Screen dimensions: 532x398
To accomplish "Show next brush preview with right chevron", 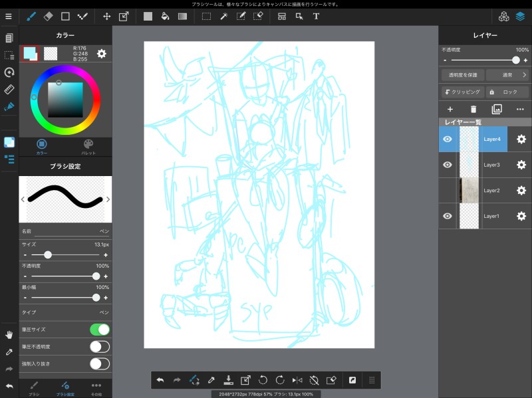I will 108,199.
